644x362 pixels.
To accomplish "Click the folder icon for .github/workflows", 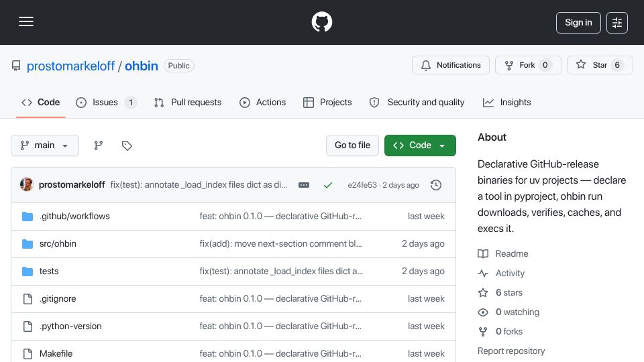I will pyautogui.click(x=28, y=217).
